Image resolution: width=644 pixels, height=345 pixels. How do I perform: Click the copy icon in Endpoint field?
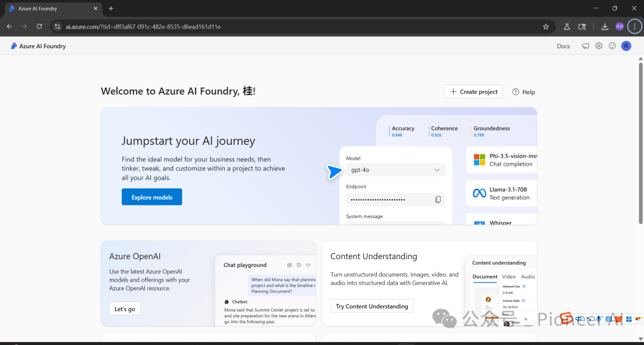tap(438, 200)
